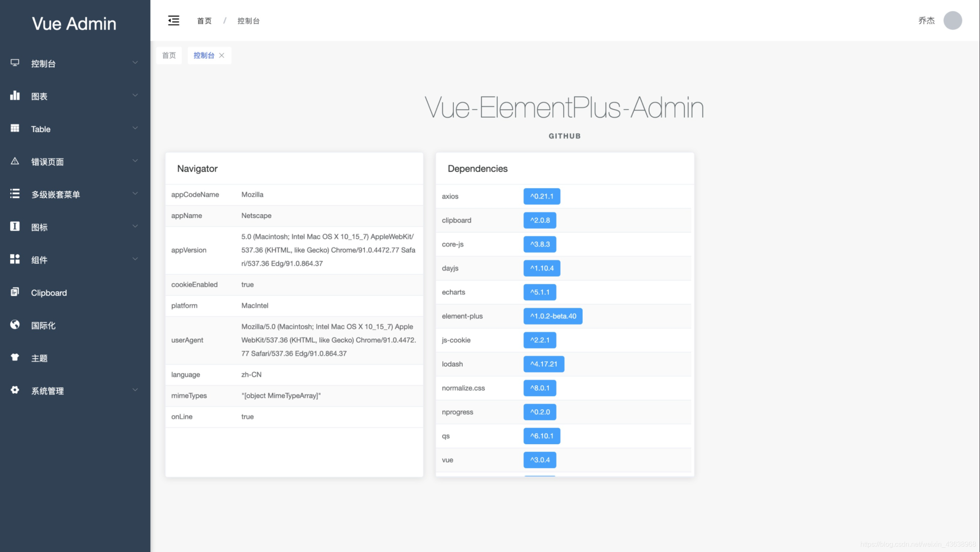This screenshot has height=552, width=980.
Task: Expand the 系统管理 menu chevron
Action: 135,390
